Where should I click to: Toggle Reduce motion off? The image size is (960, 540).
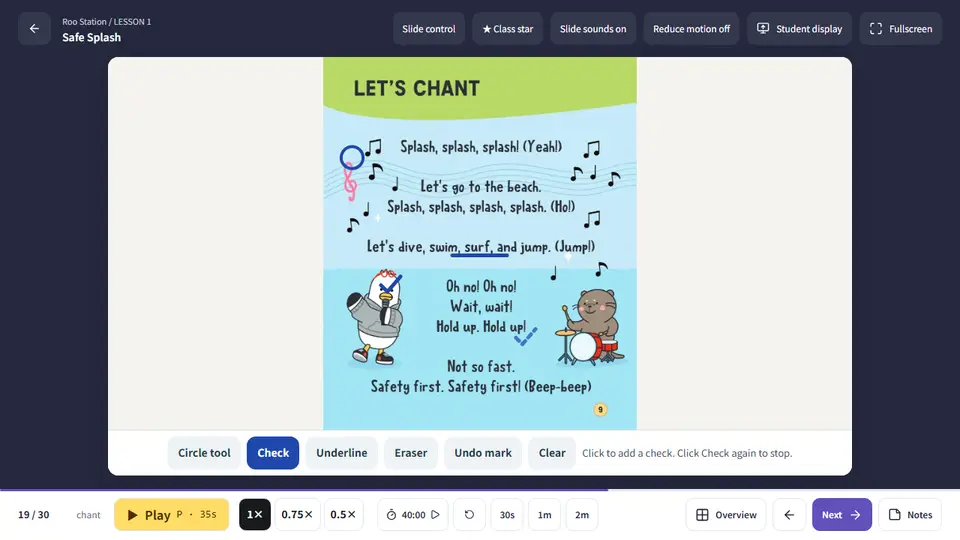[691, 29]
